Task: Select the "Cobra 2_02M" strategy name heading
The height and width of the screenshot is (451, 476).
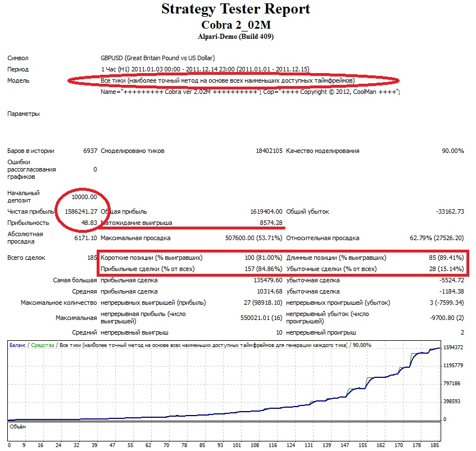Action: tap(235, 25)
